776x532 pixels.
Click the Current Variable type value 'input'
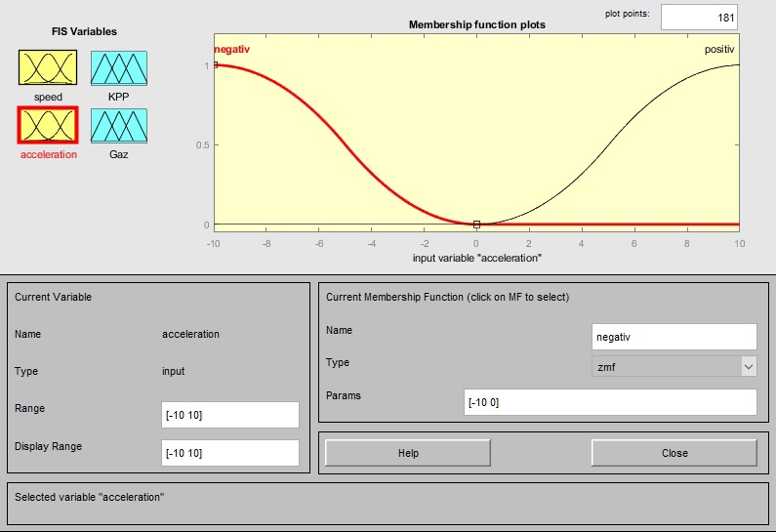(x=173, y=371)
